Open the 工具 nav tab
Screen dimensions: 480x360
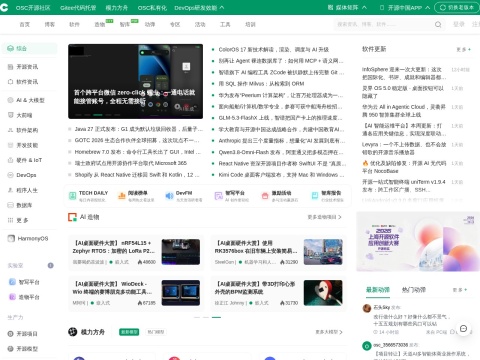point(225,24)
